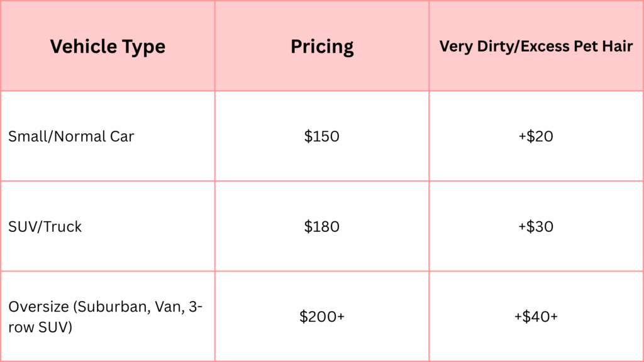Select the $180 price cell

pyautogui.click(x=322, y=227)
